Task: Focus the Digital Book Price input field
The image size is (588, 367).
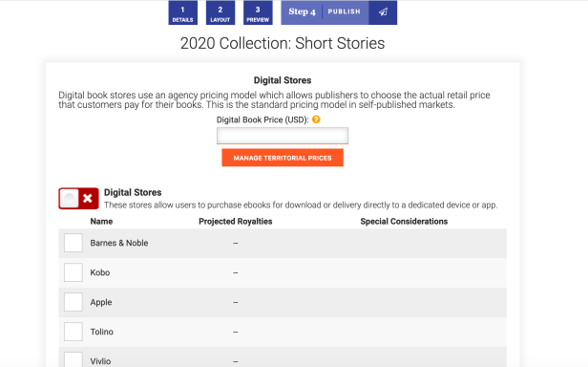Action: pyautogui.click(x=283, y=136)
